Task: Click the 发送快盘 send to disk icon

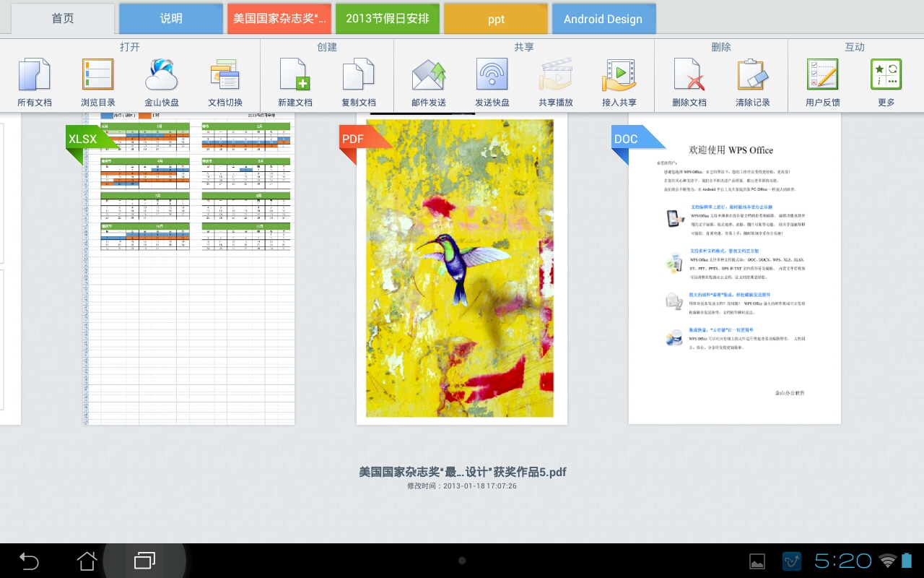Action: coord(492,74)
